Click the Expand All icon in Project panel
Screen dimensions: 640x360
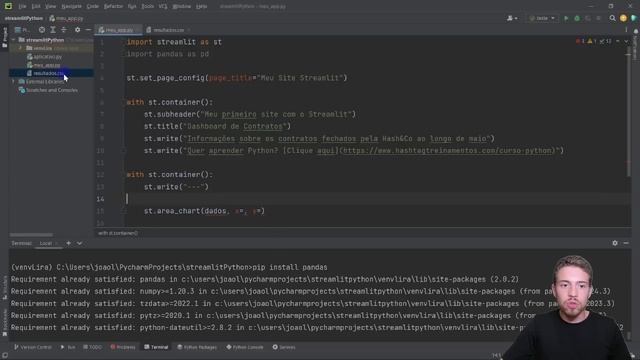pyautogui.click(x=53, y=30)
